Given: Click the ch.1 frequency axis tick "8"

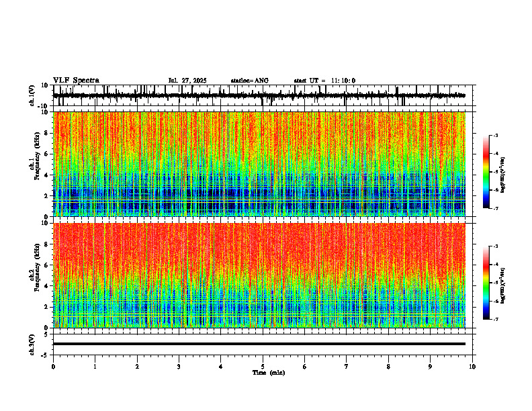Looking at the screenshot, I should coord(46,133).
